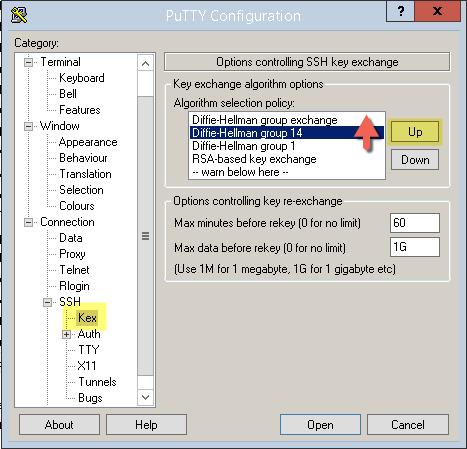Select the Connection category

pos(67,222)
